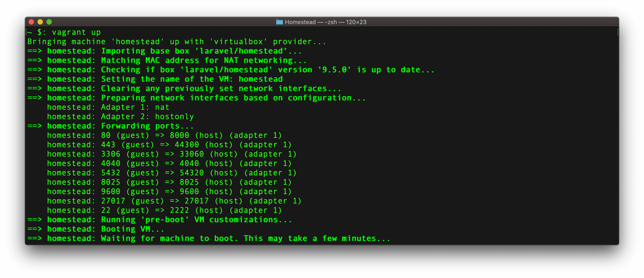Click the yellow minimize window button

pyautogui.click(x=40, y=22)
